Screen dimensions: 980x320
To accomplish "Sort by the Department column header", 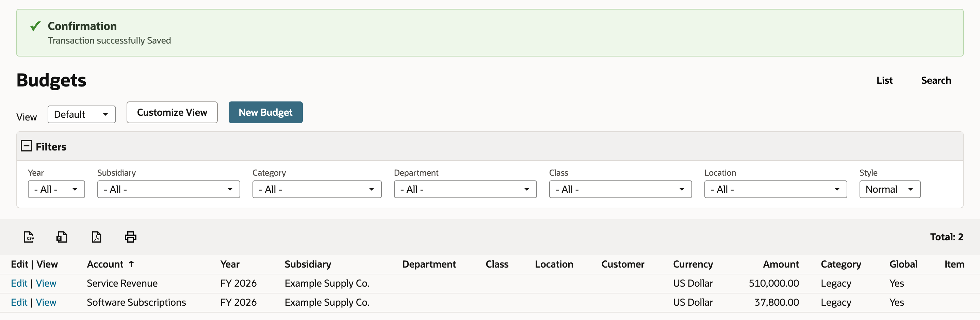I will [x=429, y=264].
